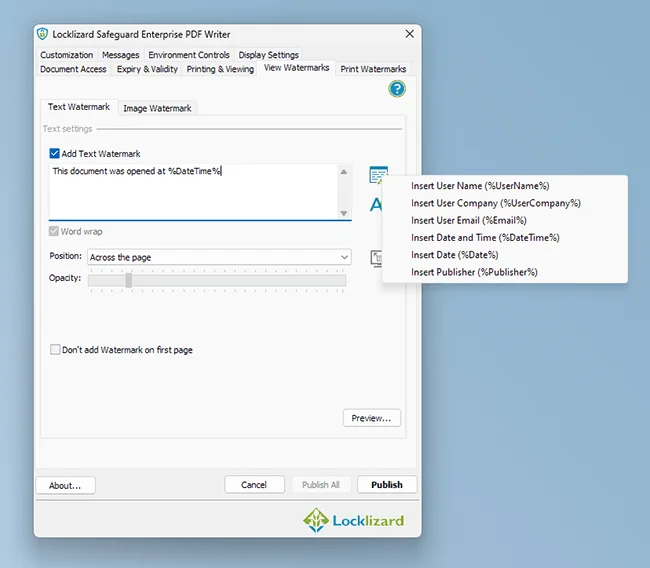Click the watermark text scroll down arrow

coord(344,213)
